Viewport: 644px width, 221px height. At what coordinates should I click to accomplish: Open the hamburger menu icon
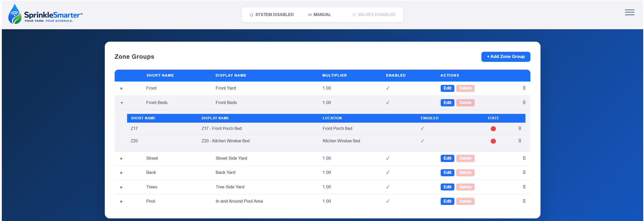(x=629, y=12)
